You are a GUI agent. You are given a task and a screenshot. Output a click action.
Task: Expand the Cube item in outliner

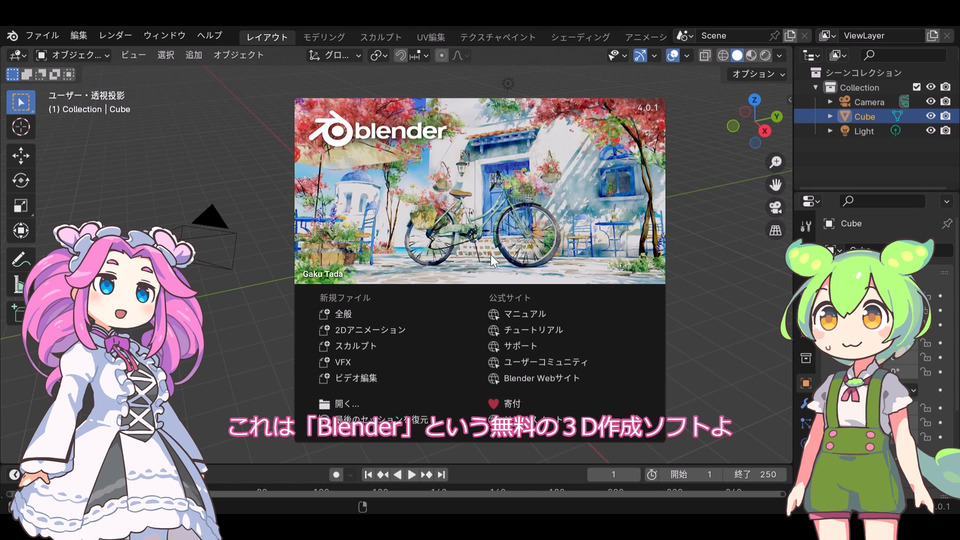[x=830, y=116]
